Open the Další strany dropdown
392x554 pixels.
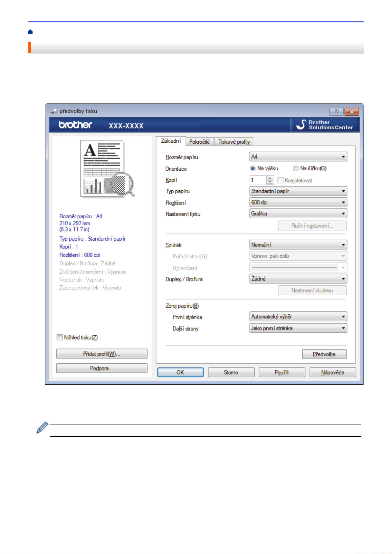coord(298,328)
